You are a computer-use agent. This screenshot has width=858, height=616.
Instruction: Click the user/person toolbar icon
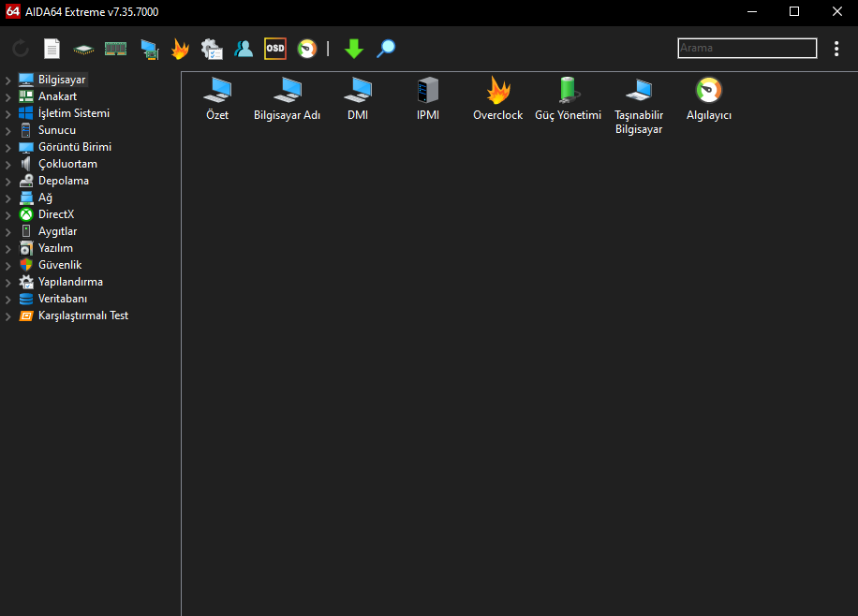[244, 49]
